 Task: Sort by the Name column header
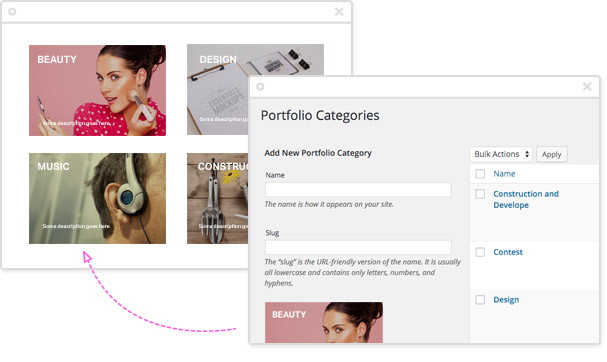(504, 174)
